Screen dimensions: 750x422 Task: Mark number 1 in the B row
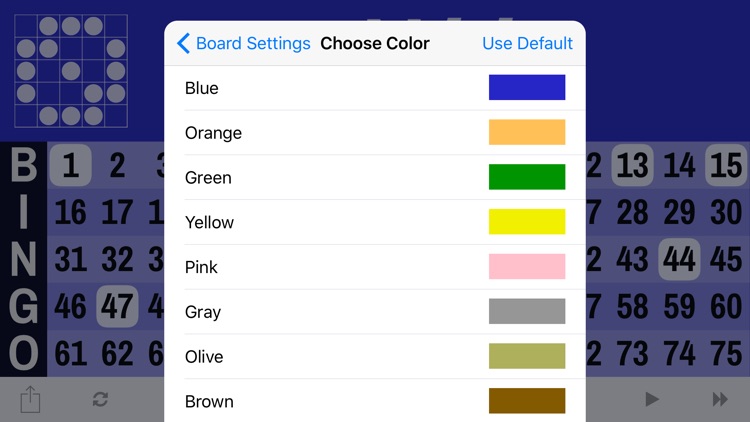71,165
